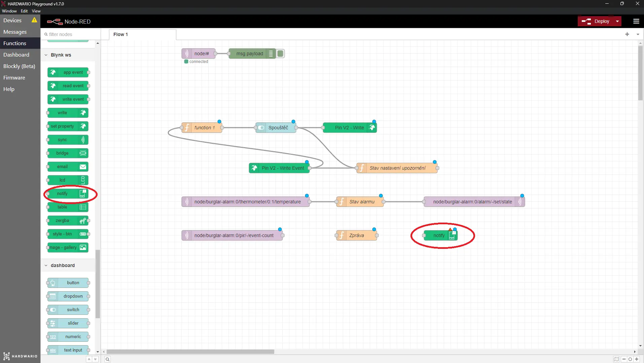This screenshot has height=363, width=644.
Task: Pick the switch palette node
Action: [x=68, y=310]
